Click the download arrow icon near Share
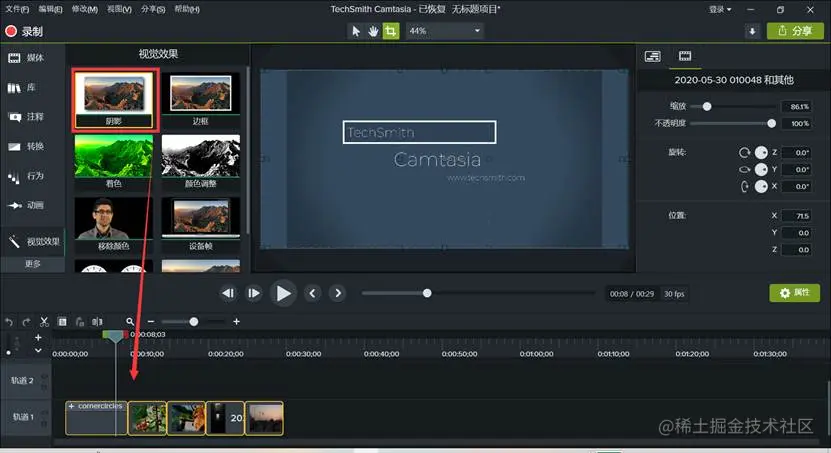This screenshot has width=831, height=453. 752,31
